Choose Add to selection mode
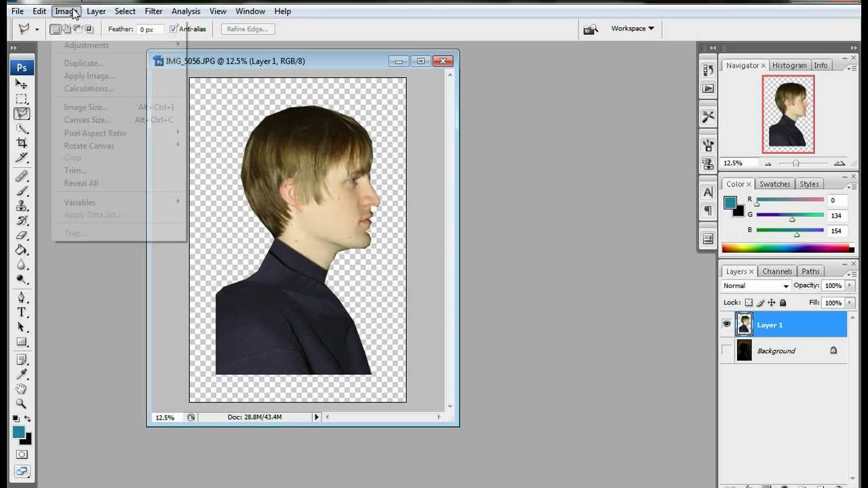This screenshot has height=488, width=868. coord(66,29)
